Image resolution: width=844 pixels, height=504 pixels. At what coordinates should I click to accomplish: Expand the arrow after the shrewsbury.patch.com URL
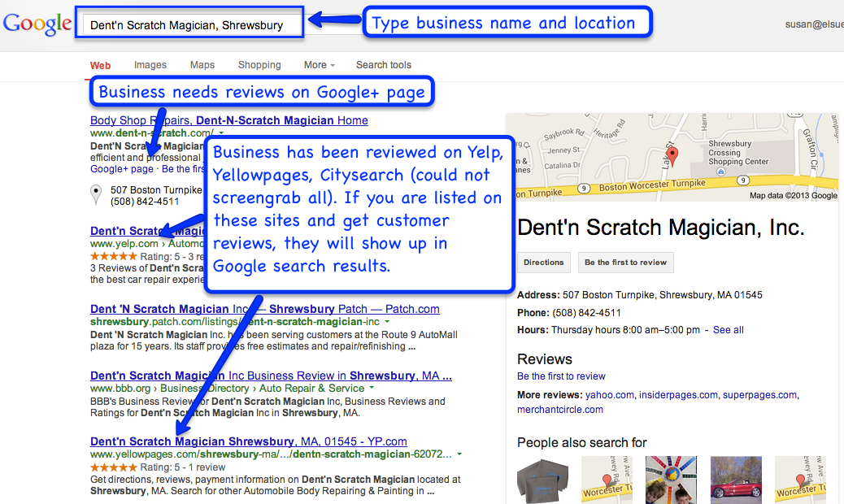[x=387, y=322]
